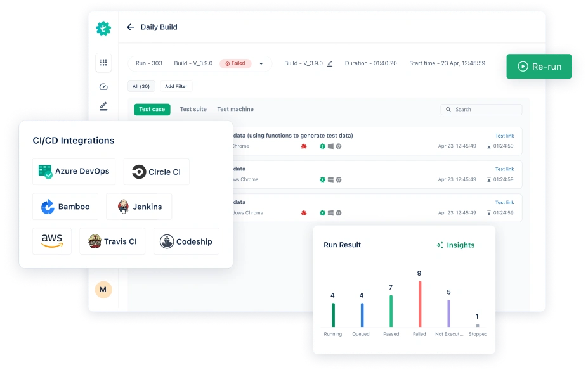Switch to the Test suite tab
Image resolution: width=588 pixels, height=372 pixels.
tap(193, 110)
